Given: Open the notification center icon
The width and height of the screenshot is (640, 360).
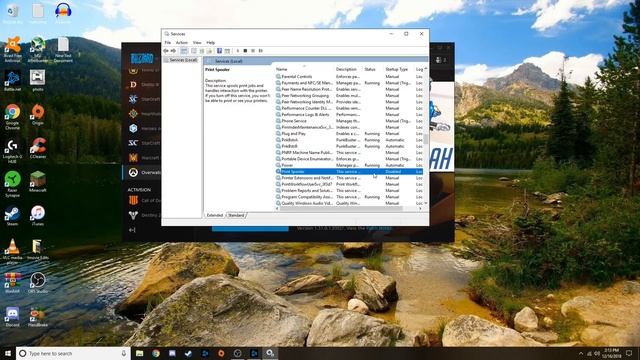Looking at the screenshot, I should [629, 353].
